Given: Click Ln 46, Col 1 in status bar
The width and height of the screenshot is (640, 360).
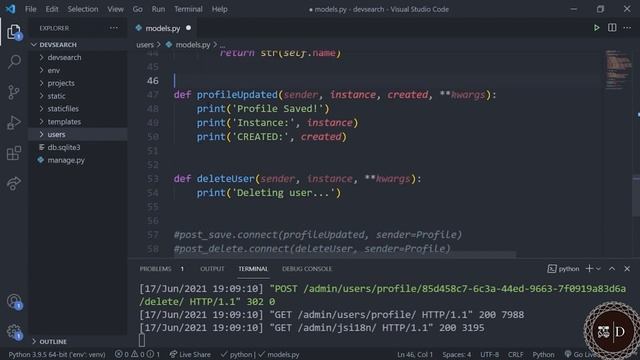Looking at the screenshot, I should click(415, 354).
